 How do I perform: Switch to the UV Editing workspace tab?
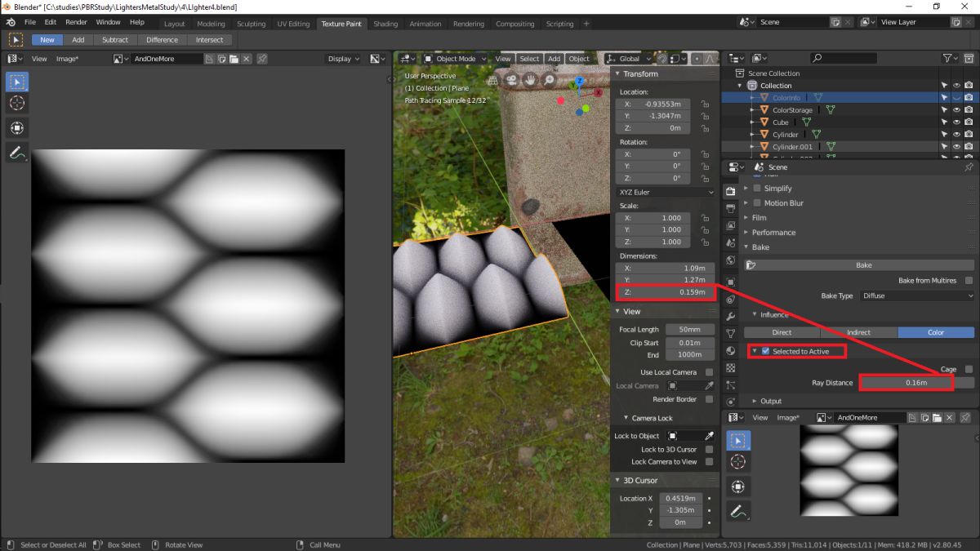click(x=293, y=24)
